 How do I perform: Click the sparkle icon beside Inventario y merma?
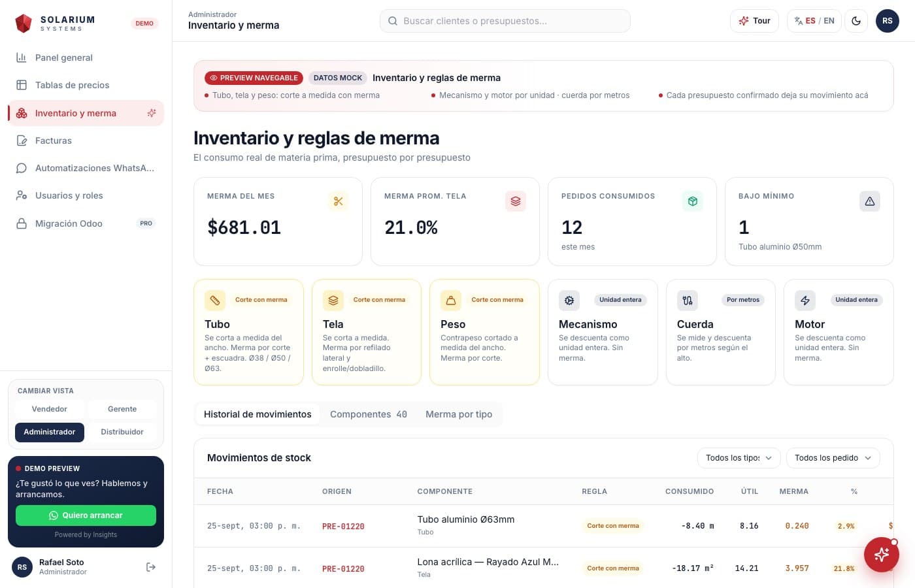pyautogui.click(x=152, y=113)
